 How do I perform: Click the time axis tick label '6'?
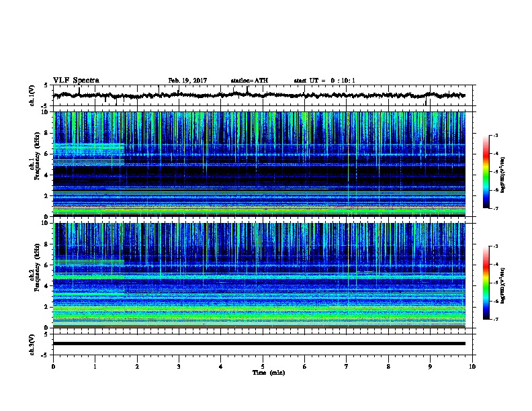pos(304,366)
